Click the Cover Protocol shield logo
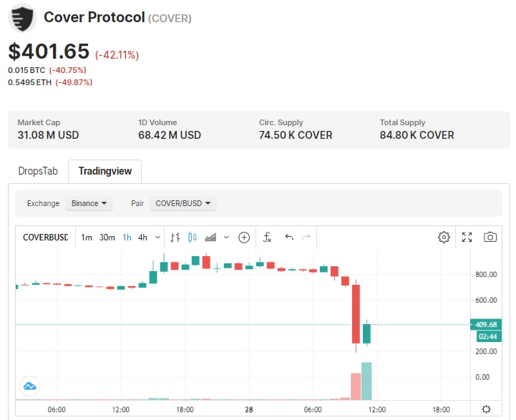Screen dimensions: 516x420 click(22, 19)
